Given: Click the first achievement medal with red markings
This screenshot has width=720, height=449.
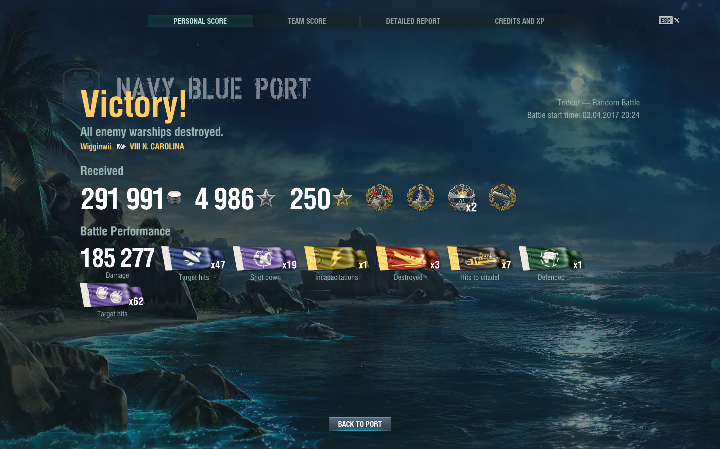Looking at the screenshot, I should [x=379, y=197].
